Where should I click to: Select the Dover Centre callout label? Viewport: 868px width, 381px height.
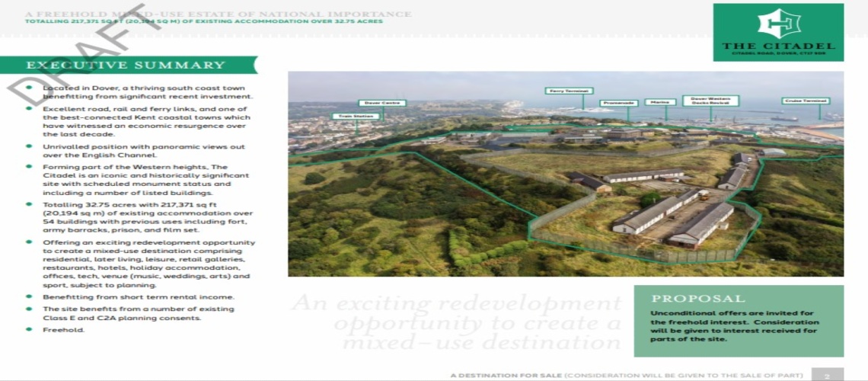coord(381,103)
